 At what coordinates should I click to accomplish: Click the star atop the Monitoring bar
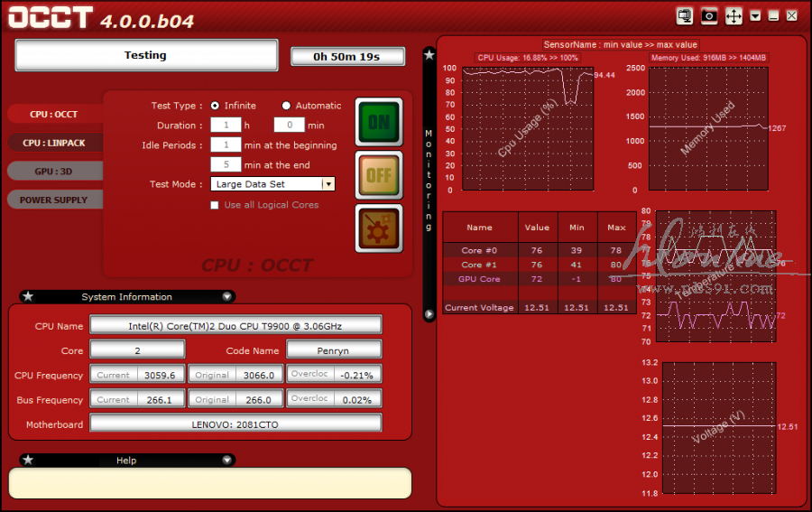point(429,54)
